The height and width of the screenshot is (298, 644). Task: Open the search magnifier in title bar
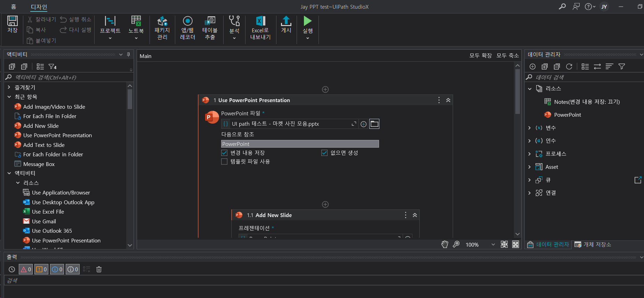tap(562, 7)
